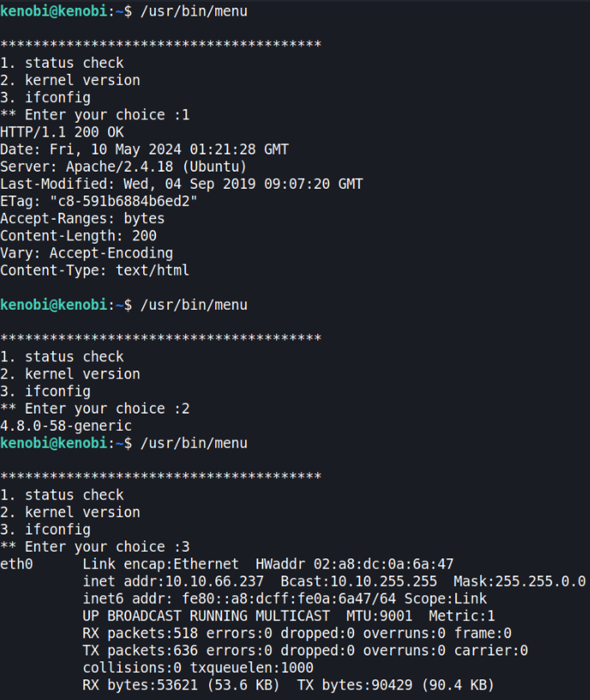Click the Last-Modified header line
This screenshot has width=590, height=700.
coord(181,184)
